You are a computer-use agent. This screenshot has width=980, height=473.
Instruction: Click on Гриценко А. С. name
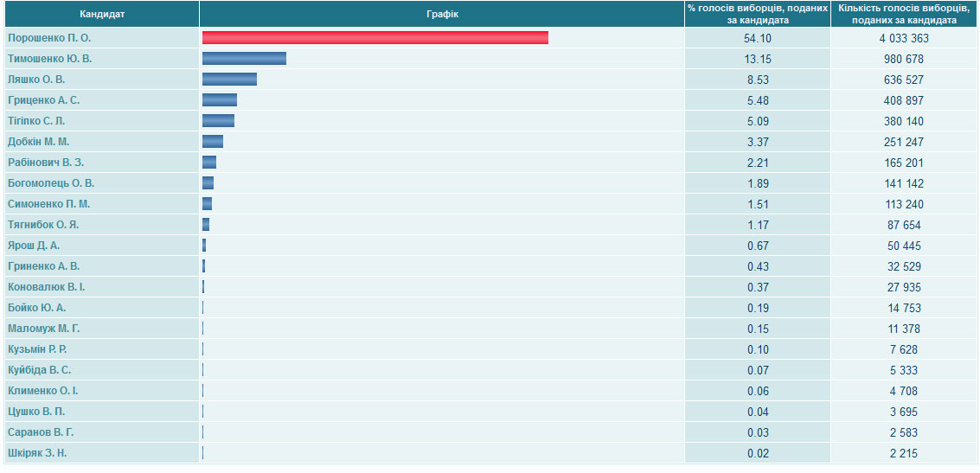click(x=44, y=100)
